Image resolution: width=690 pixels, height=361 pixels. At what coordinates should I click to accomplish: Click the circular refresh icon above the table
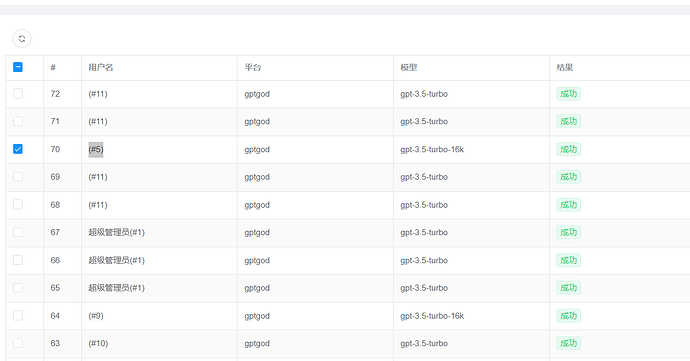click(22, 39)
